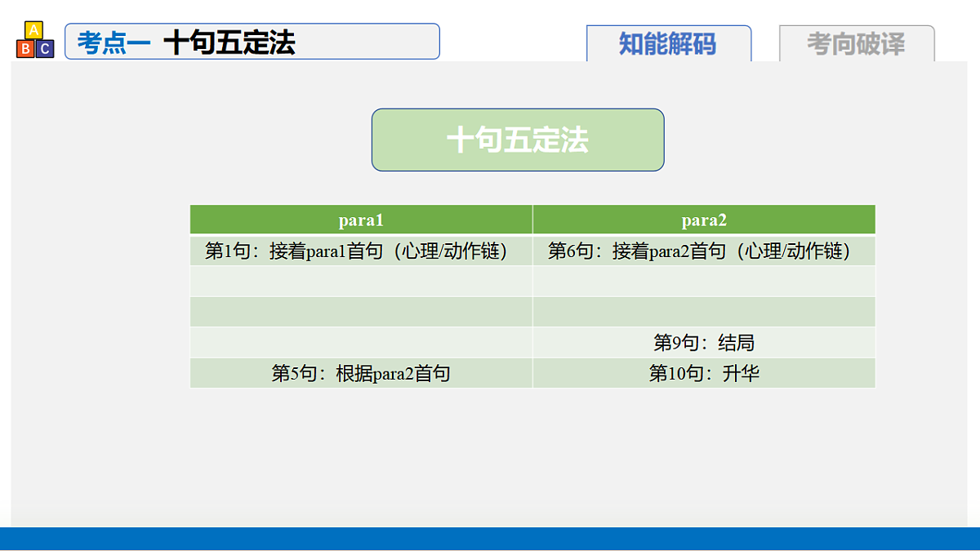Switch to the 知能解码 tab

pyautogui.click(x=669, y=43)
